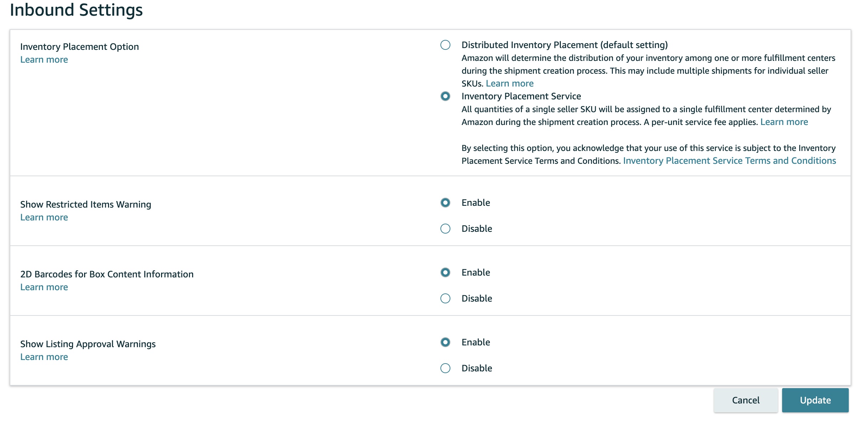
Task: Open Learn more under 2D Barcodes setting
Action: (44, 287)
